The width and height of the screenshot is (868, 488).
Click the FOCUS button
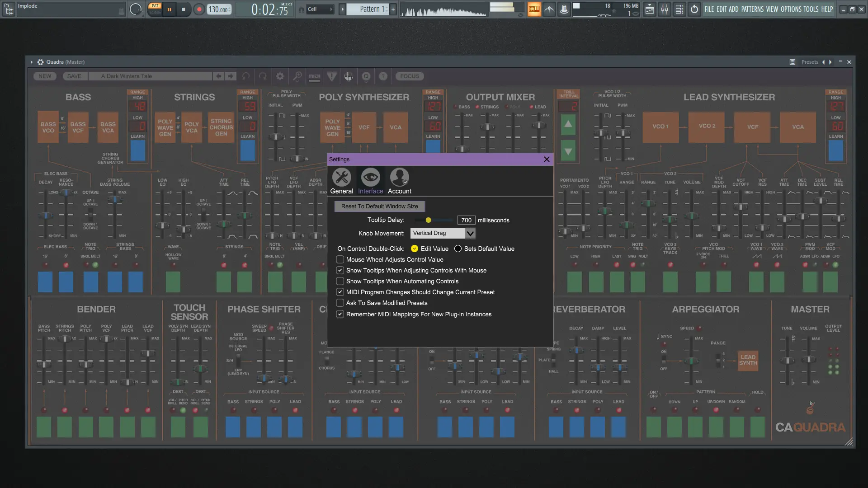pos(410,76)
